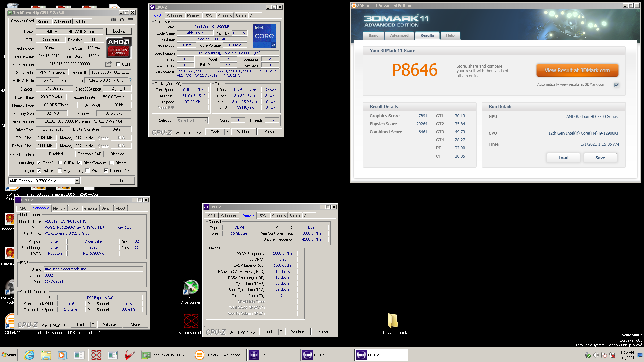This screenshot has width=644, height=362.
Task: Click GPU-Z screenshot camera icon
Action: pyautogui.click(x=113, y=20)
